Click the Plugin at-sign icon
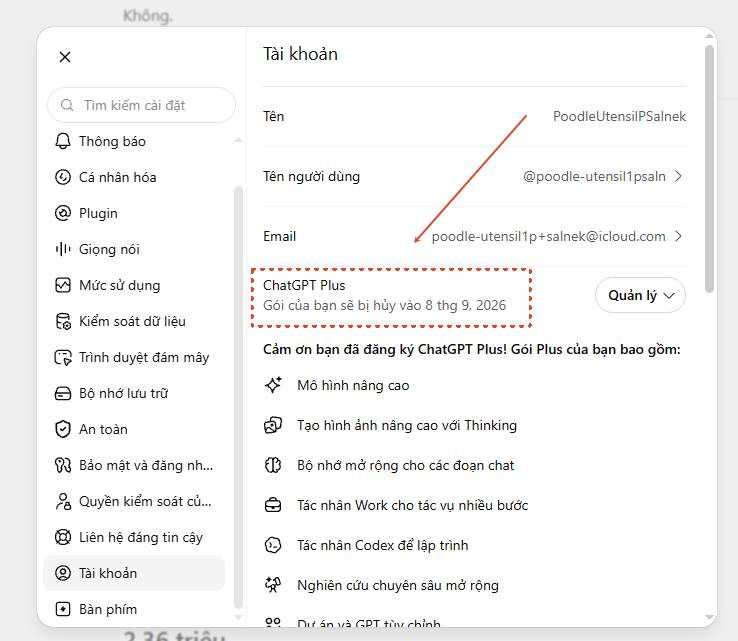 coord(63,213)
